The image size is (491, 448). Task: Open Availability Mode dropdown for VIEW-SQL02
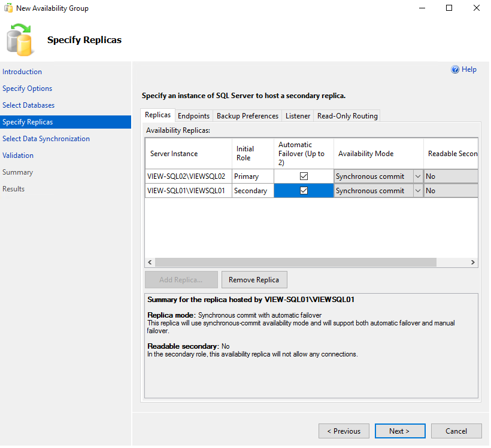pyautogui.click(x=417, y=176)
